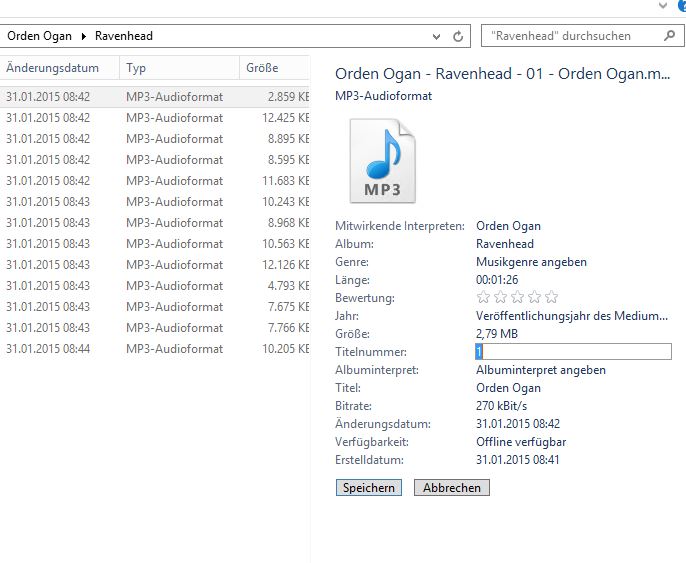Select the file row dated 31.01.2015 08:44
The image size is (686, 563).
click(154, 349)
